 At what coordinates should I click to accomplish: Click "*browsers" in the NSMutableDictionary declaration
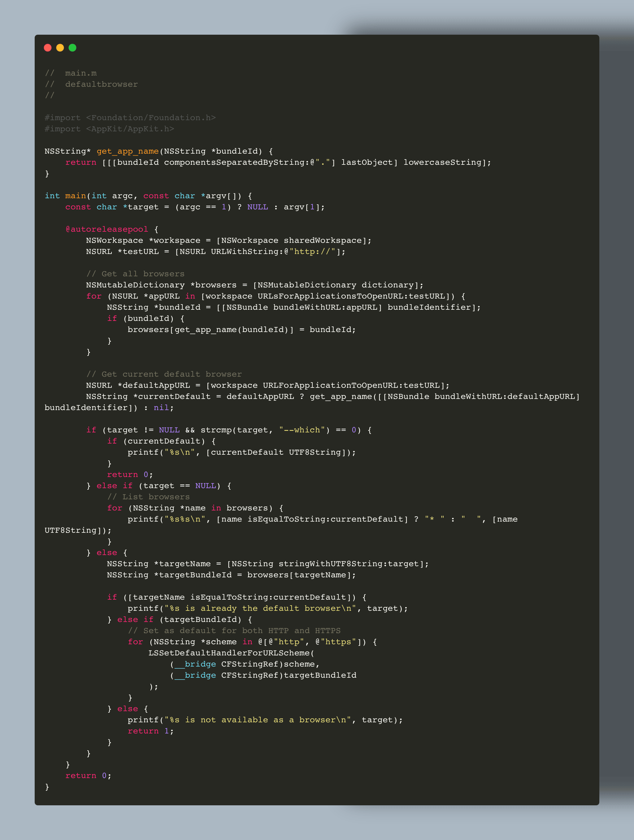pyautogui.click(x=213, y=285)
